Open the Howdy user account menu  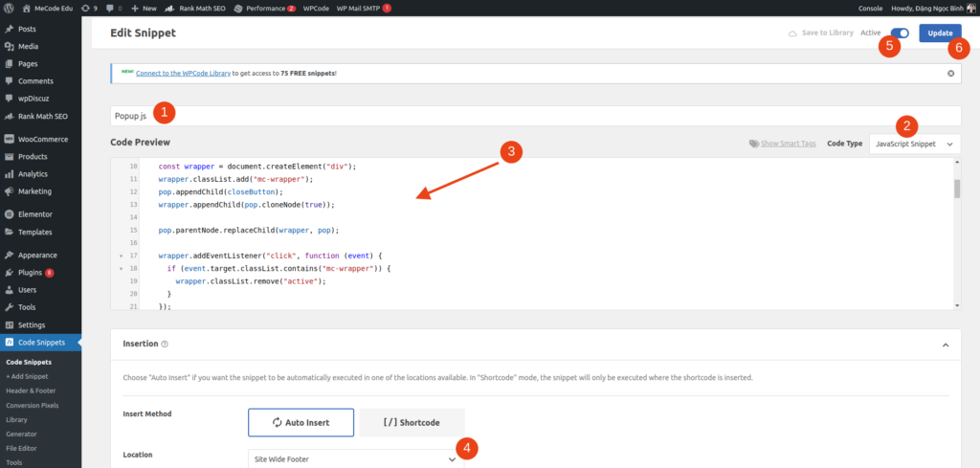(x=932, y=8)
